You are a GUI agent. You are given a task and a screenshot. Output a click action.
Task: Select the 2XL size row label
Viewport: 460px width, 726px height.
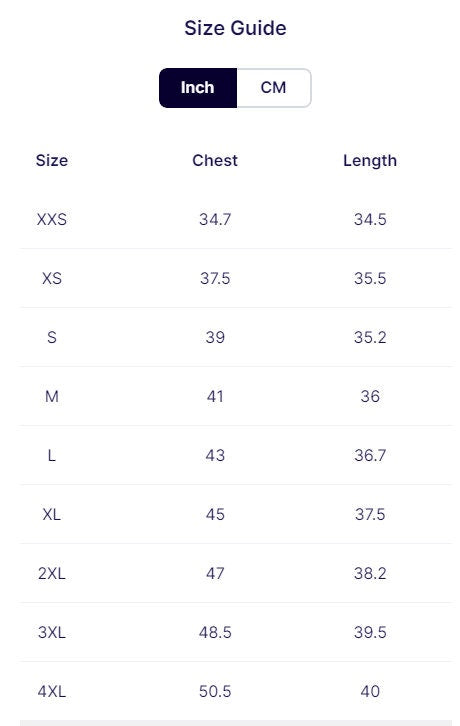(x=52, y=573)
